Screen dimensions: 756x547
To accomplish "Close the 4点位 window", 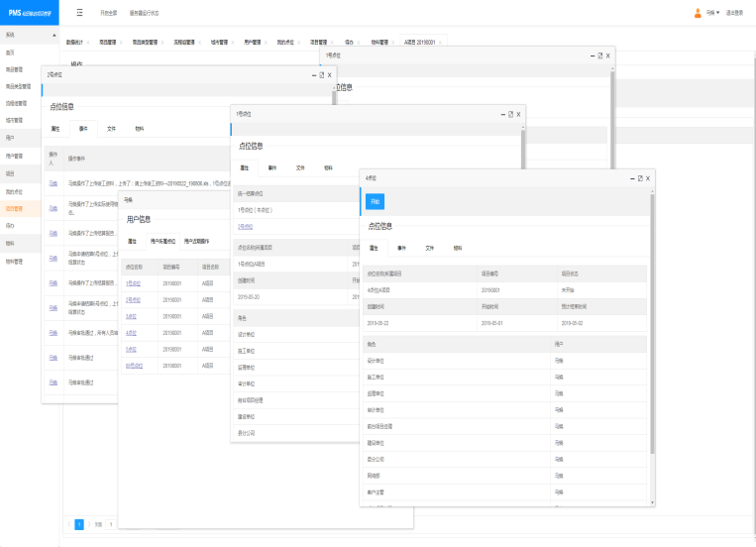I will coord(649,178).
